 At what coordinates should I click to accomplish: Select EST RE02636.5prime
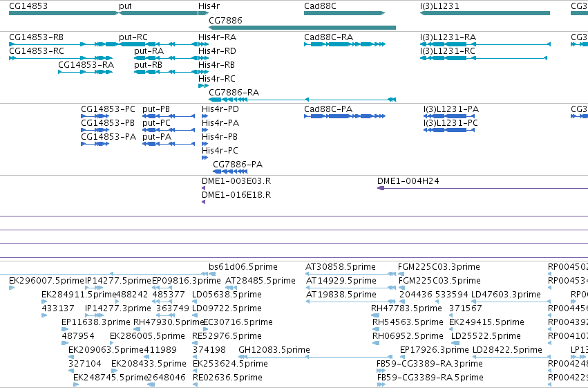click(227, 378)
